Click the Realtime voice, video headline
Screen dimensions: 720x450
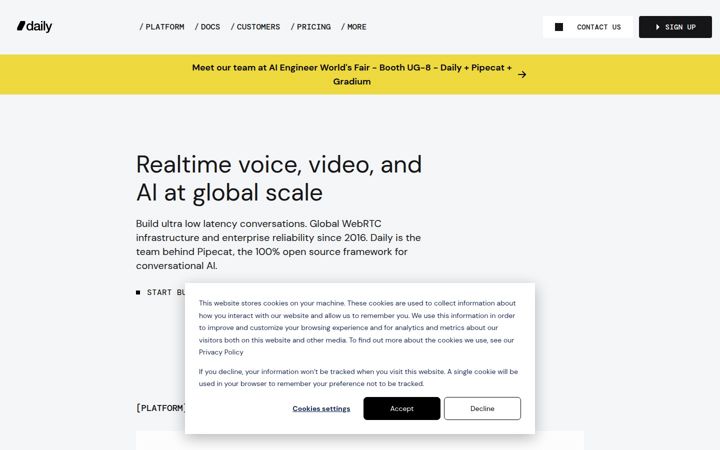[x=279, y=178]
